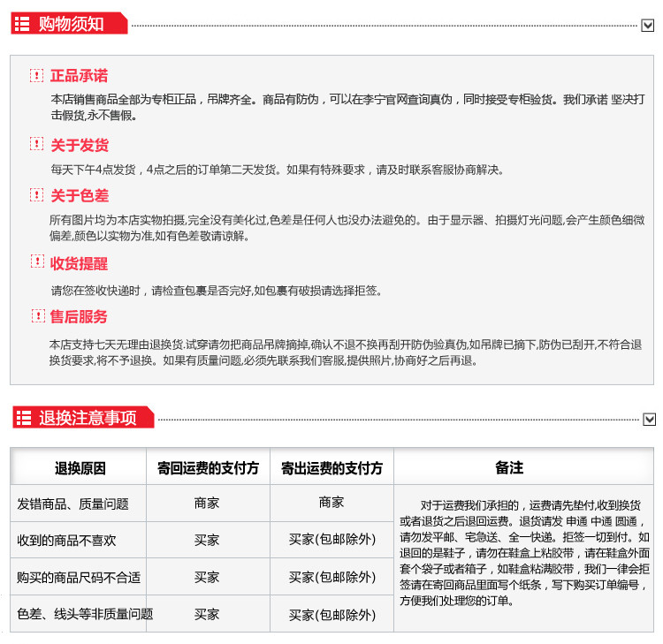
Task: Click the 购买的商品尺码不合适 row cell
Action: tap(79, 578)
